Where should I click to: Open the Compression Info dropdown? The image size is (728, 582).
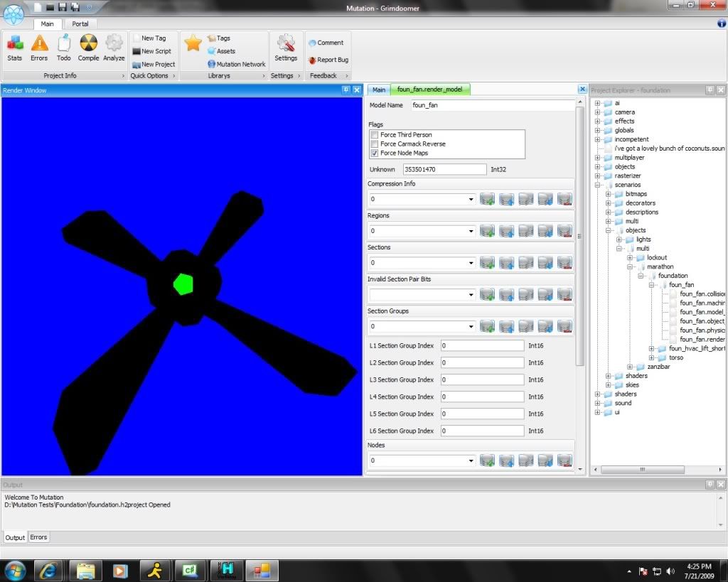(471, 199)
